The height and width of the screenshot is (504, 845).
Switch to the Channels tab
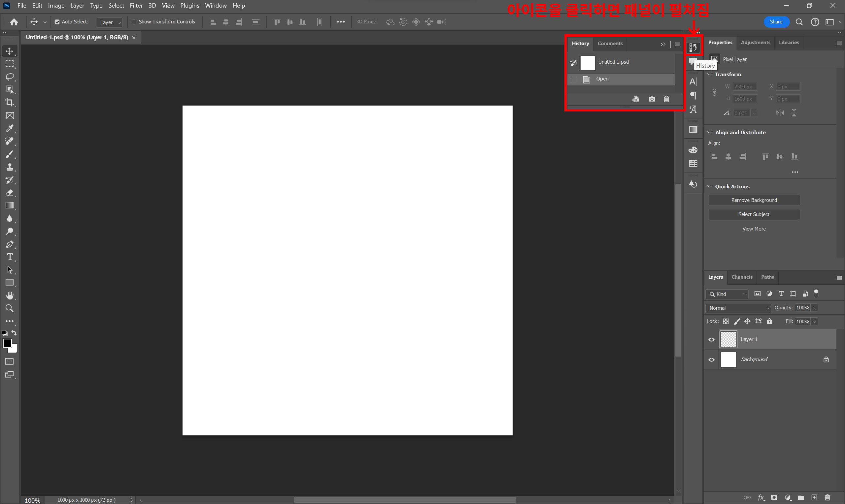tap(742, 277)
